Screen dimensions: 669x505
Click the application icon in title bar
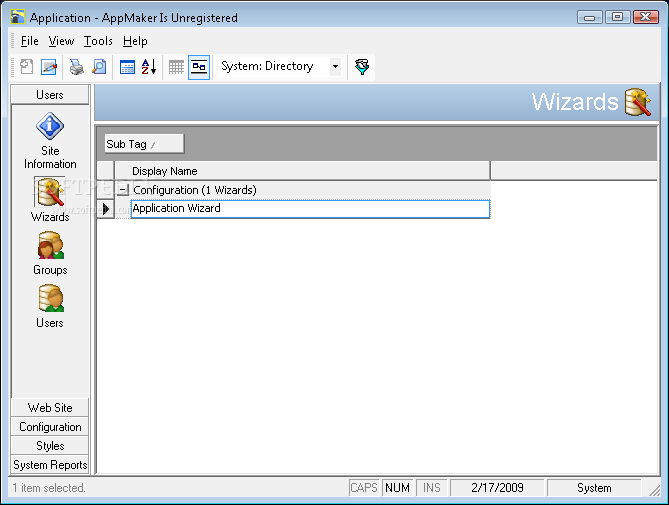(x=18, y=17)
